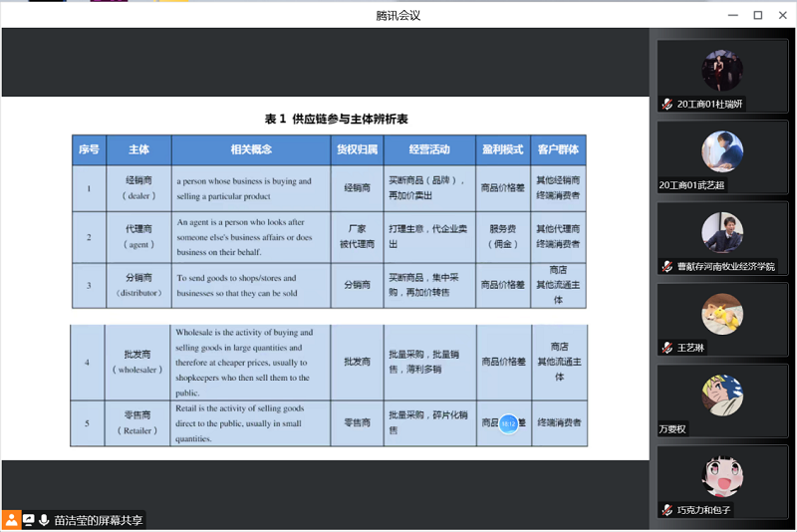Select the 王艺琳 participant avatar

pos(722,314)
